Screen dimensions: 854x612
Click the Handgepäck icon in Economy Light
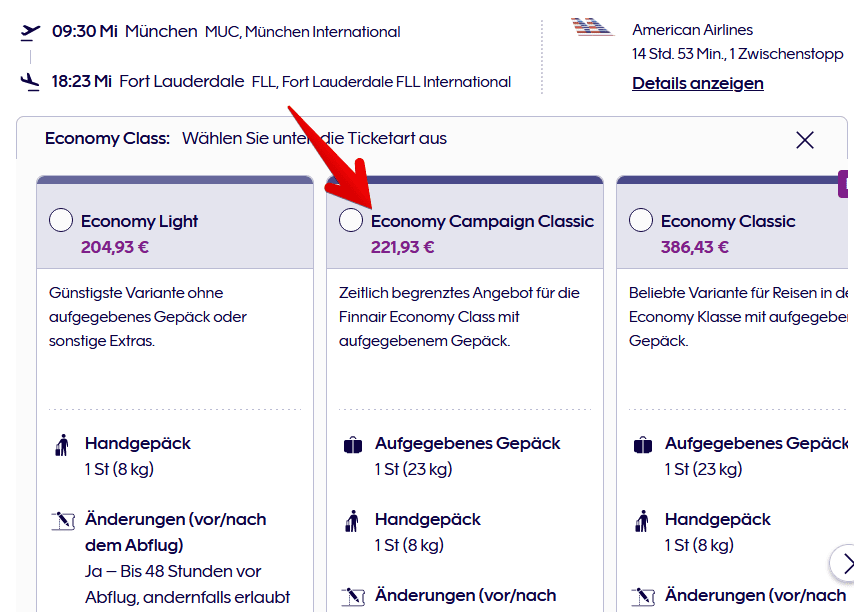[x=62, y=446]
